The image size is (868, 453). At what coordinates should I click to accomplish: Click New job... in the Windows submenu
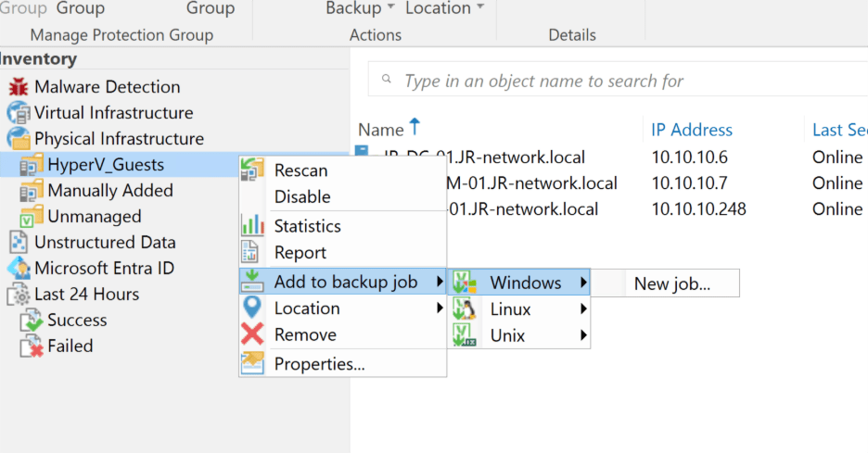click(672, 284)
